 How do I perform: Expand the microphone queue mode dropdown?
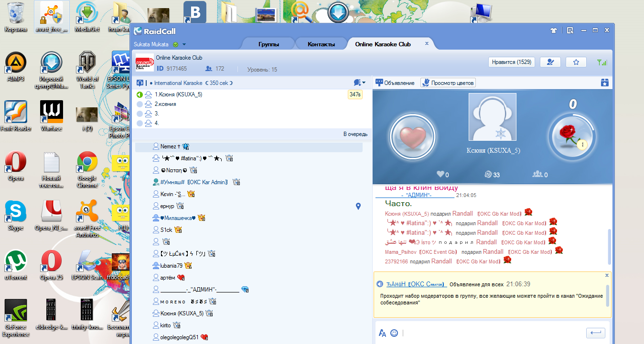point(360,83)
